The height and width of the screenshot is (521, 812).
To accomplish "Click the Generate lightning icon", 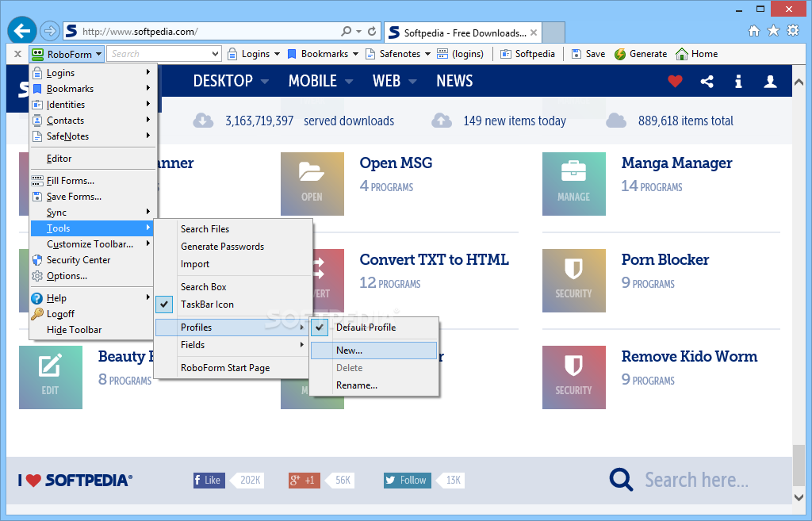I will coord(641,54).
